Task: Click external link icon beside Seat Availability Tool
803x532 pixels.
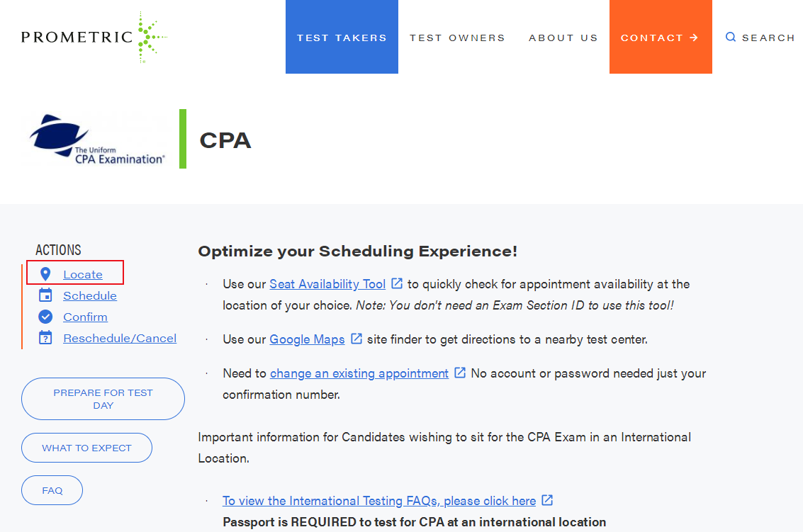Action: point(397,283)
